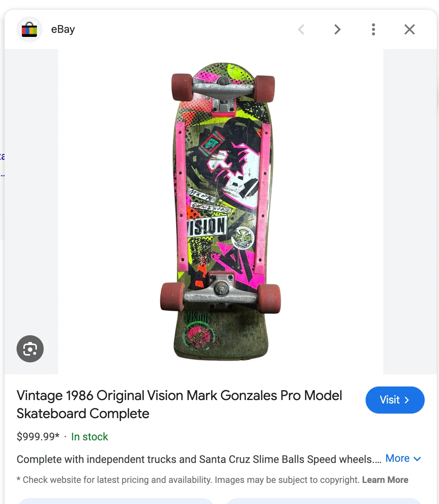This screenshot has height=504, width=439.
Task: Click the eBay shopping bag logo icon
Action: click(x=29, y=29)
